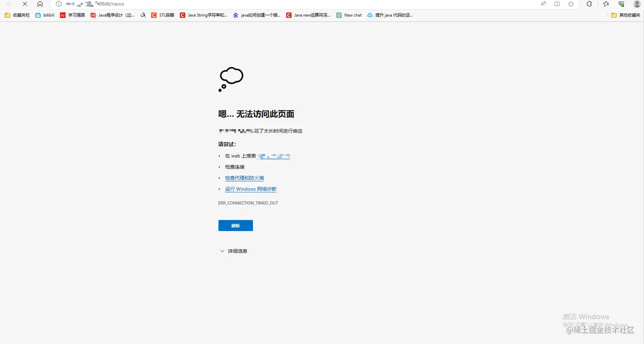The image size is (644, 344).
Task: Open the read aloud icon
Action: pos(543,4)
